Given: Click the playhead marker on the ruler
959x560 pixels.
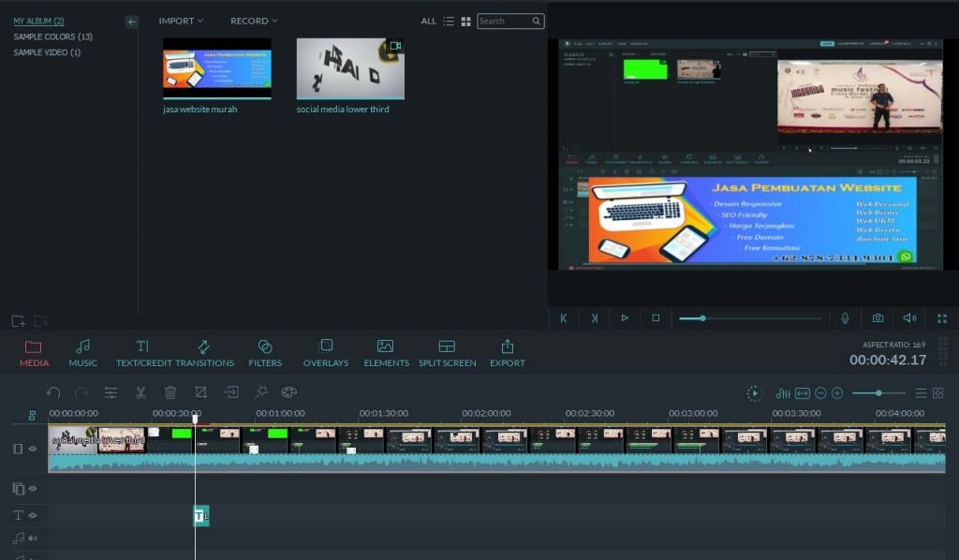Looking at the screenshot, I should (195, 419).
